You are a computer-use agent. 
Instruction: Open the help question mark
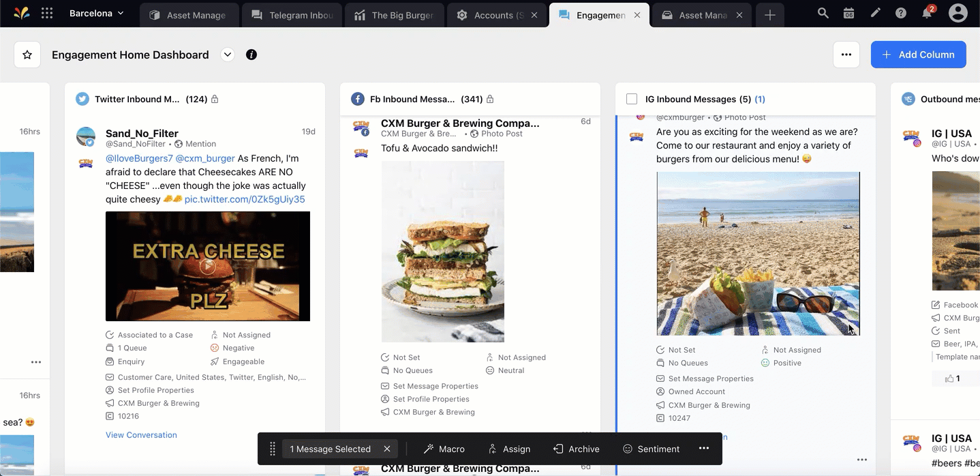click(901, 13)
